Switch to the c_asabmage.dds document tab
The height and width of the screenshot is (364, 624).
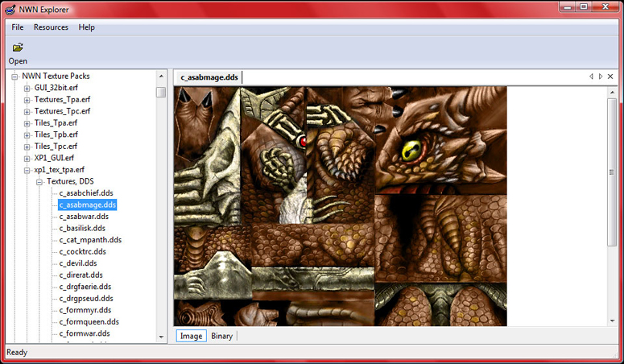[209, 77]
